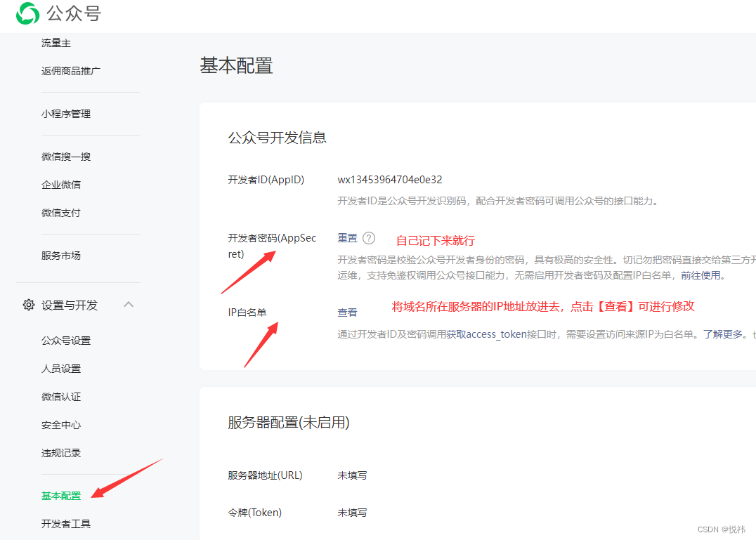Follow the 前往使用 link
The image size is (756, 540).
click(x=700, y=275)
